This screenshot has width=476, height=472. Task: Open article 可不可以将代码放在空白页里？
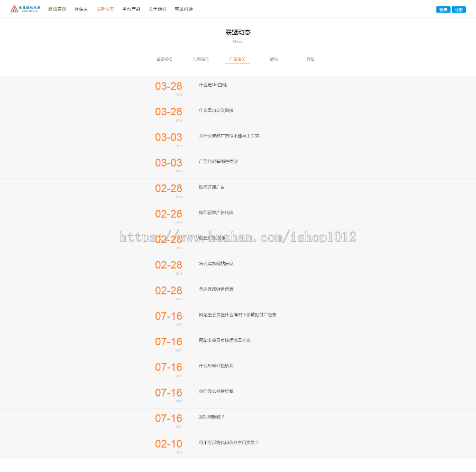pos(229,442)
